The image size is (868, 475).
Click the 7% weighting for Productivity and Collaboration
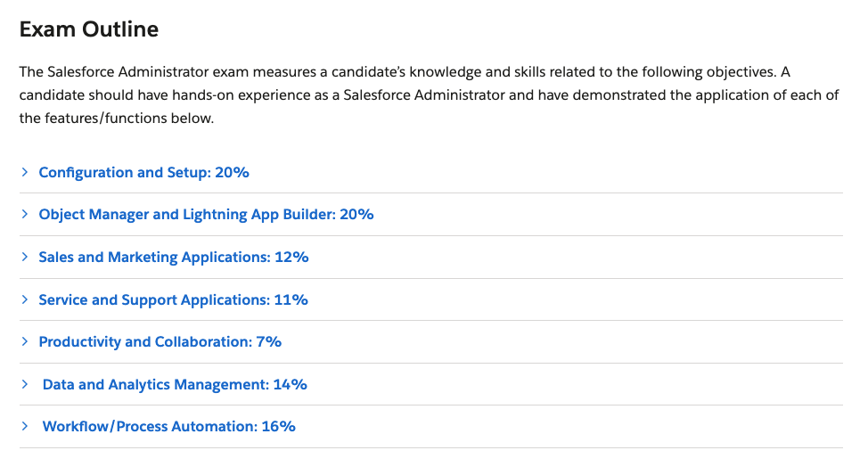(x=269, y=341)
